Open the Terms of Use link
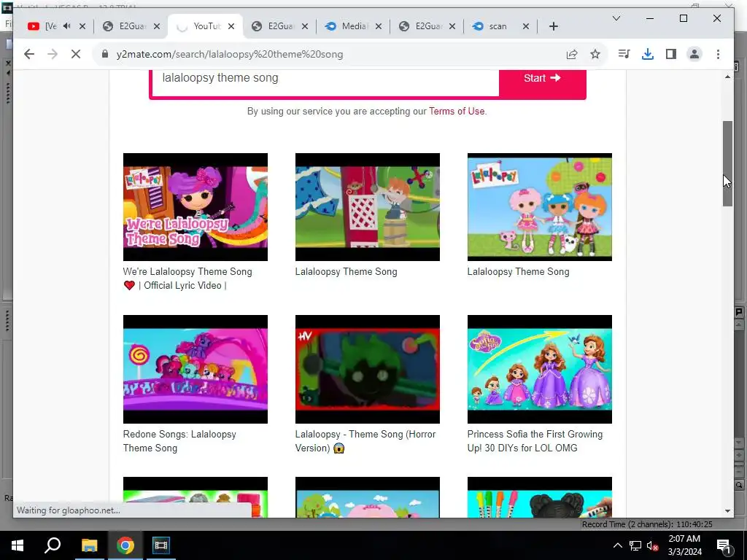This screenshot has width=747, height=560. pyautogui.click(x=457, y=112)
